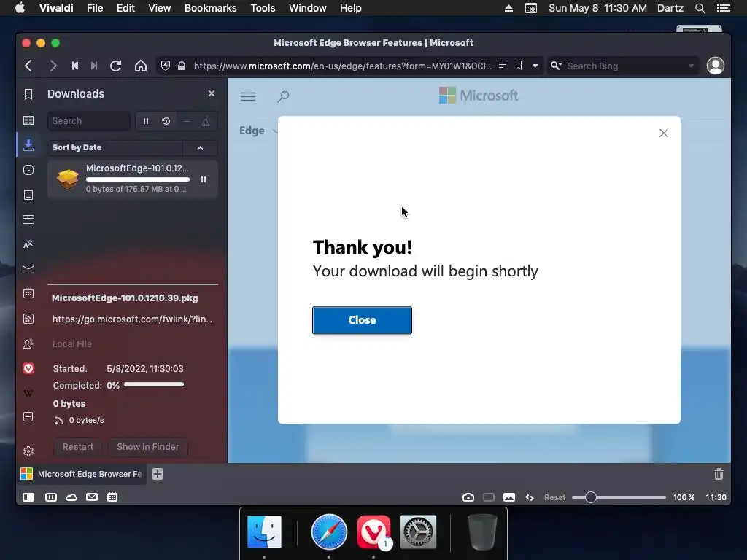This screenshot has height=560, width=747.
Task: Toggle sort order arrow
Action: coord(200,148)
